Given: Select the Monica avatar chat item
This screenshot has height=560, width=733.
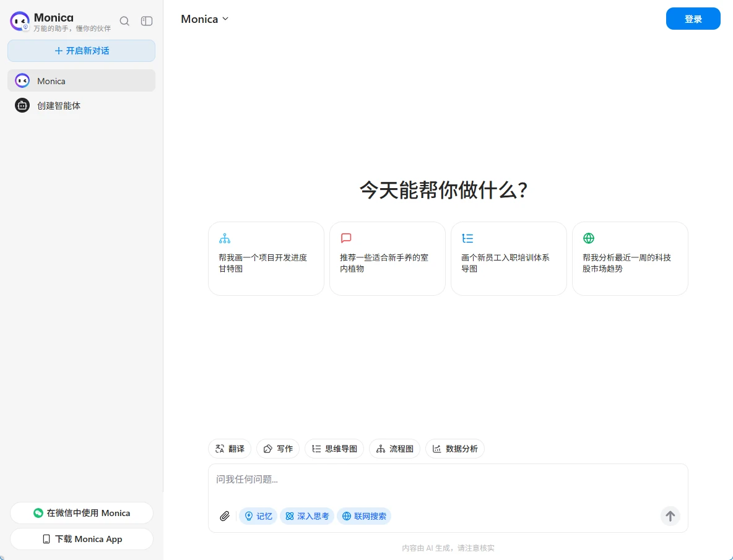Looking at the screenshot, I should (22, 81).
